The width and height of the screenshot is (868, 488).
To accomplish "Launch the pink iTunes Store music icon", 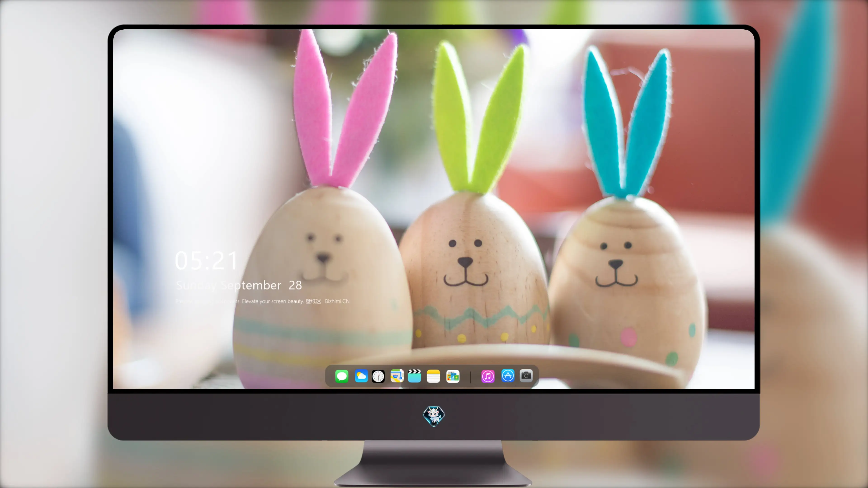I will (488, 376).
